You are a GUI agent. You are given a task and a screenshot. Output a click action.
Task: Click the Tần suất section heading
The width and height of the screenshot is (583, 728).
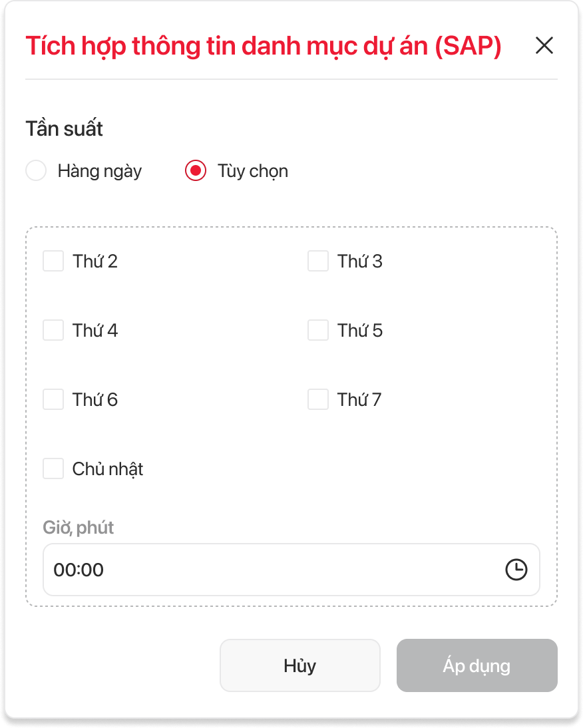click(65, 128)
